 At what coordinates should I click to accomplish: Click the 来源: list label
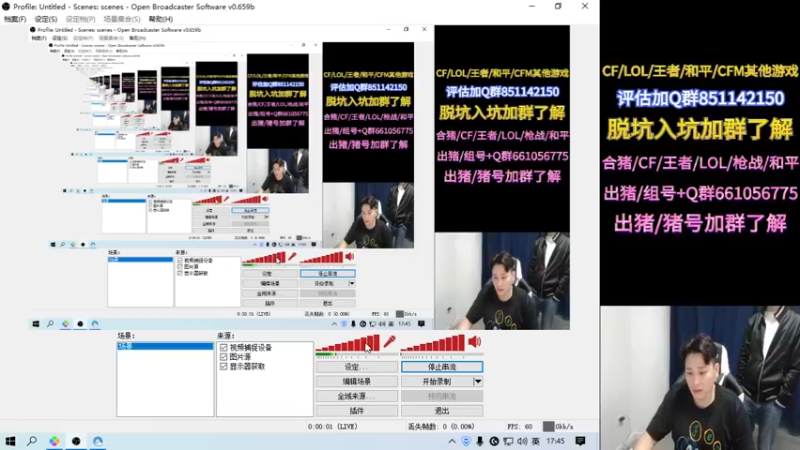point(226,336)
